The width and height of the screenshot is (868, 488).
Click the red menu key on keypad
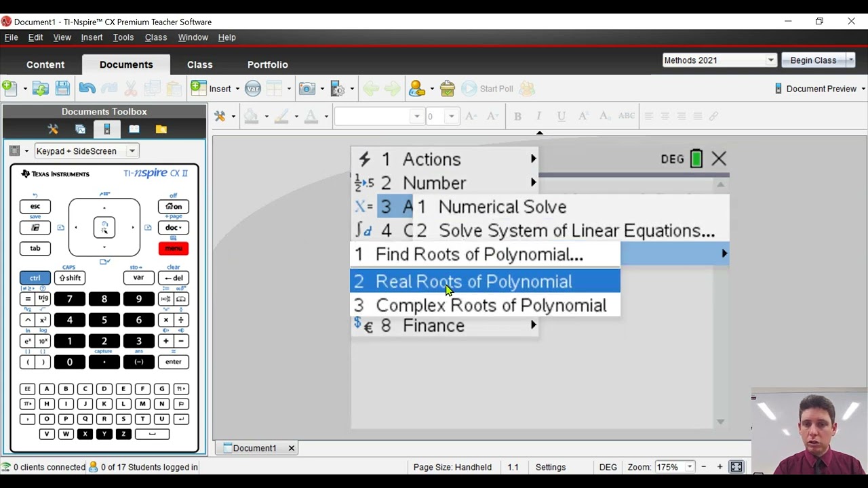pos(174,248)
